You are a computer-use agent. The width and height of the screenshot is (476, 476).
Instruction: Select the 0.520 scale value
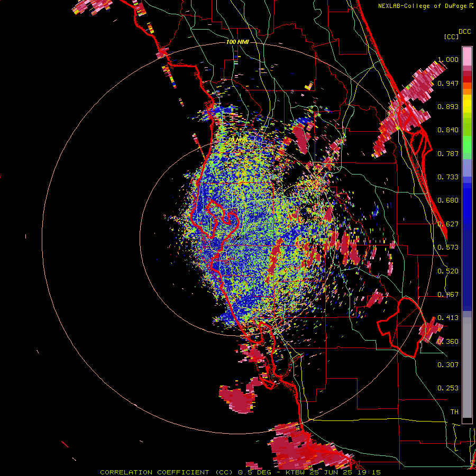[448, 271]
